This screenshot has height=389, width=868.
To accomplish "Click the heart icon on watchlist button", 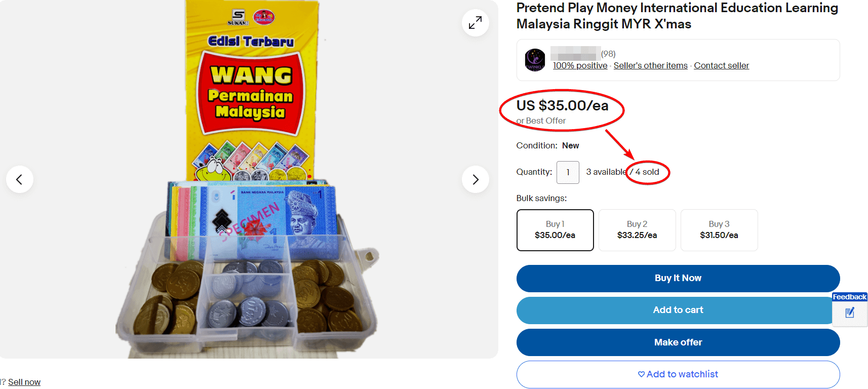I will (x=641, y=374).
